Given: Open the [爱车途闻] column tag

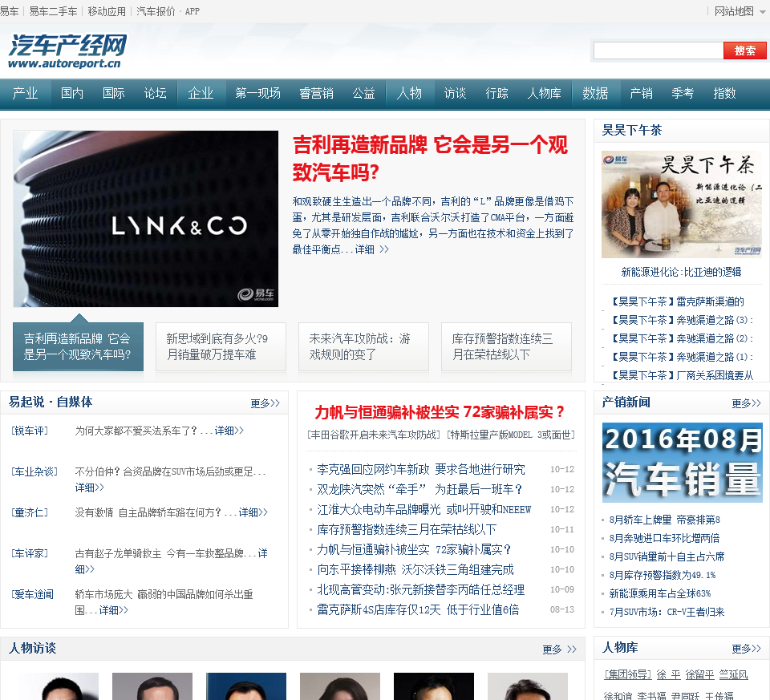Looking at the screenshot, I should click(x=32, y=594).
